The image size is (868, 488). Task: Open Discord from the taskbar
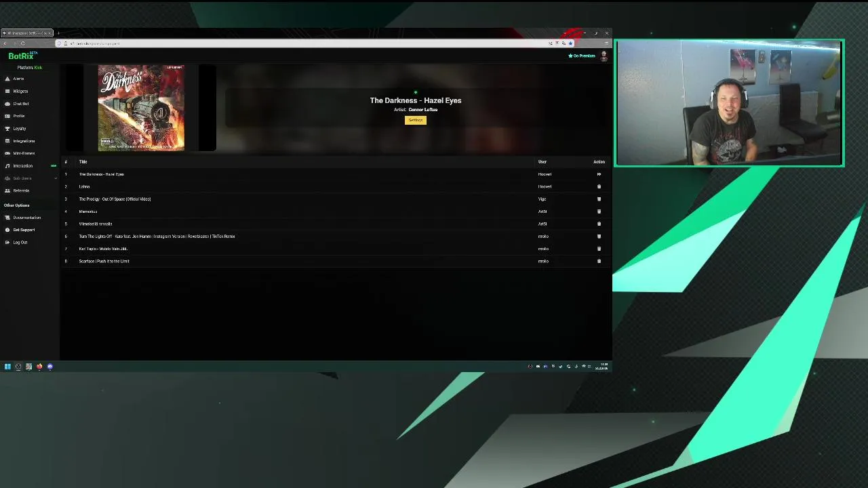tap(50, 367)
